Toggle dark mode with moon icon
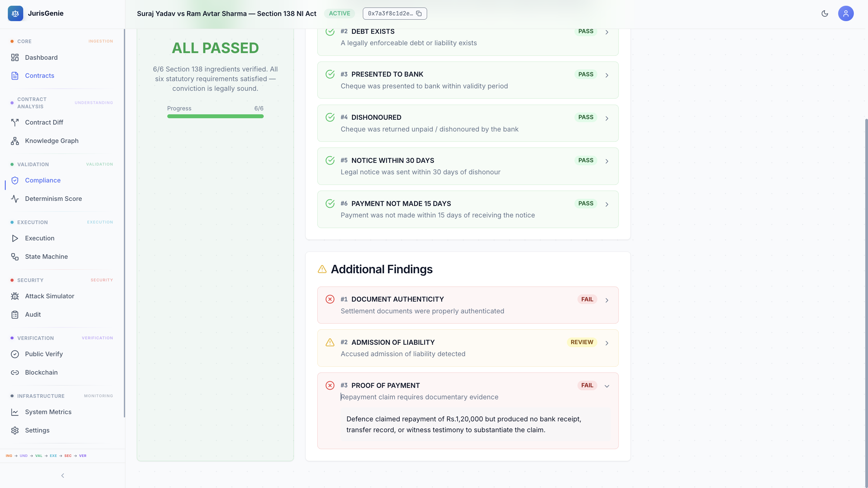 click(x=825, y=14)
